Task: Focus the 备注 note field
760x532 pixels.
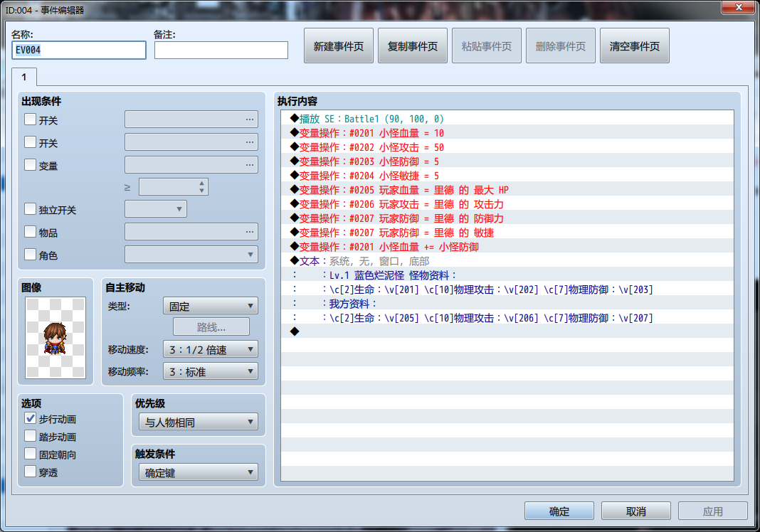Action: [x=221, y=50]
